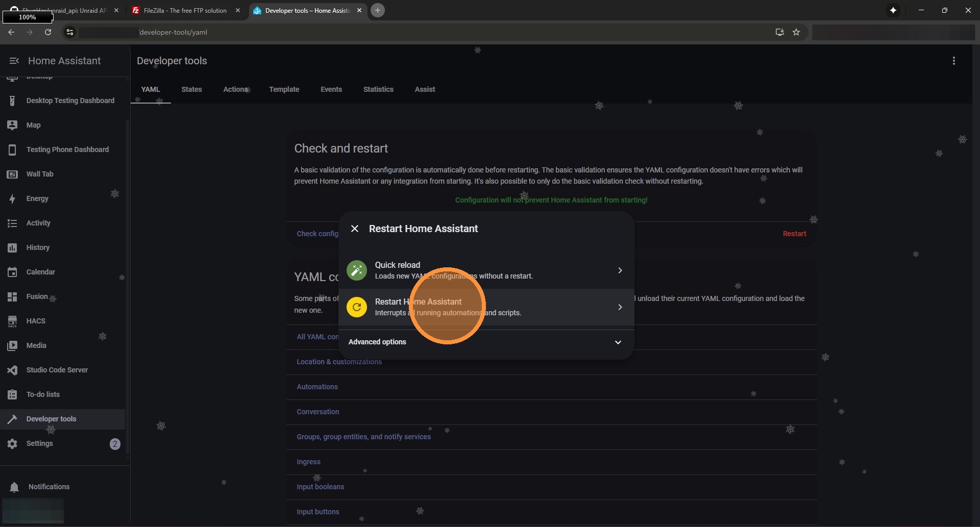The height and width of the screenshot is (527, 980).
Task: Reload Groups, group entities, and notify services
Action: (x=364, y=437)
